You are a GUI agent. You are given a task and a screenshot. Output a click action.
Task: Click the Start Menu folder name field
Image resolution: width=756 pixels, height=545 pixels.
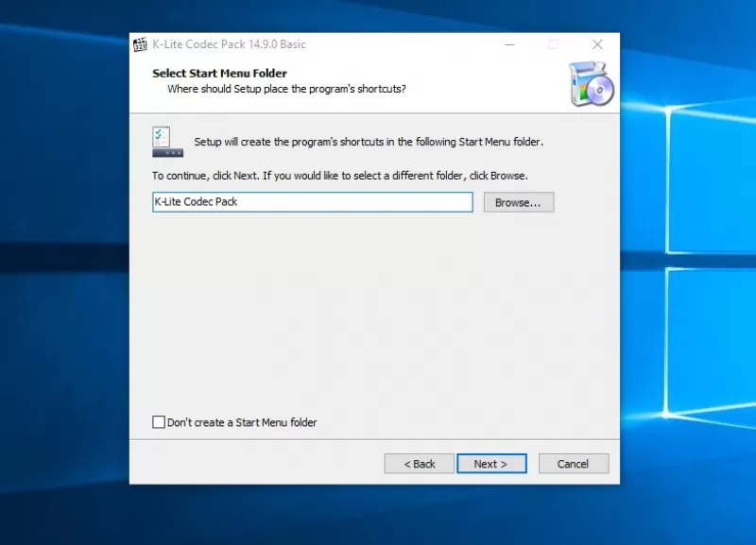[x=313, y=202]
